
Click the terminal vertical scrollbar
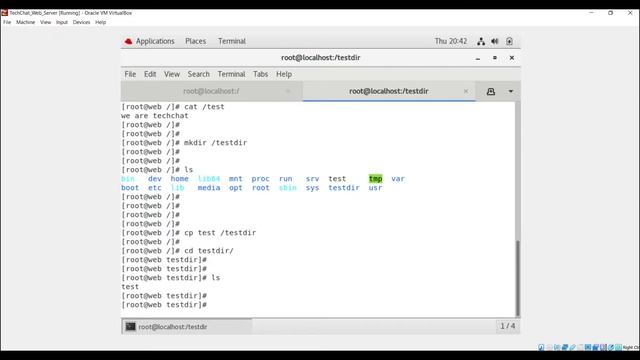tap(518, 278)
